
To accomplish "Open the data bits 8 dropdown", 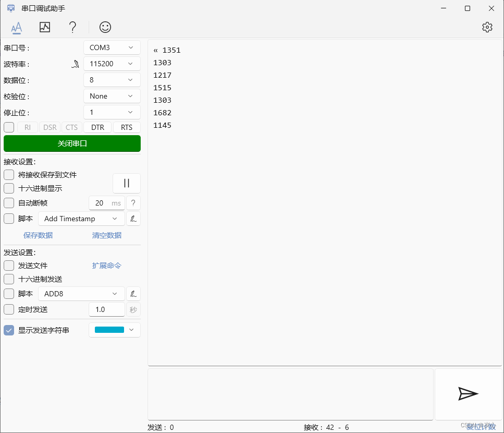I will tap(112, 80).
